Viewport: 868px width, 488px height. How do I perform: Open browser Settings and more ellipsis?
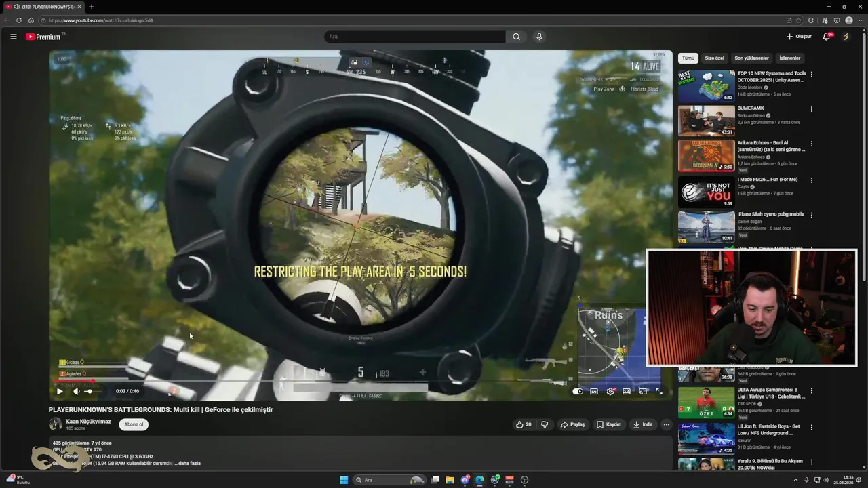tap(861, 20)
